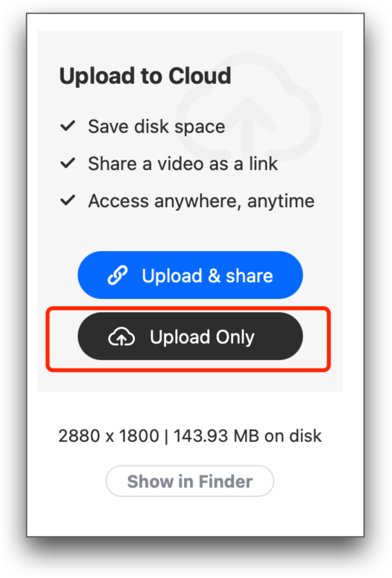Viewport: 392px width, 578px height.
Task: Select the Share a video as a link text
Action: tap(183, 164)
